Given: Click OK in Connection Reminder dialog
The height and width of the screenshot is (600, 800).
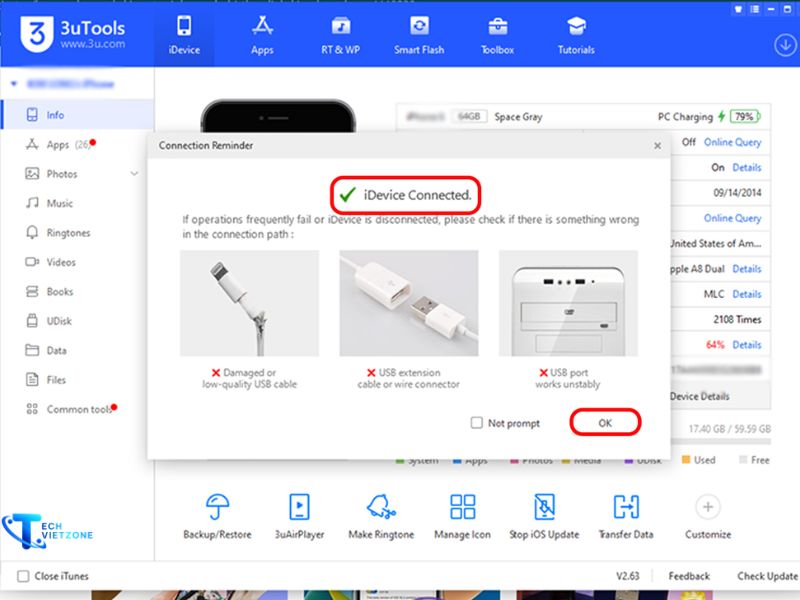Looking at the screenshot, I should [x=605, y=422].
